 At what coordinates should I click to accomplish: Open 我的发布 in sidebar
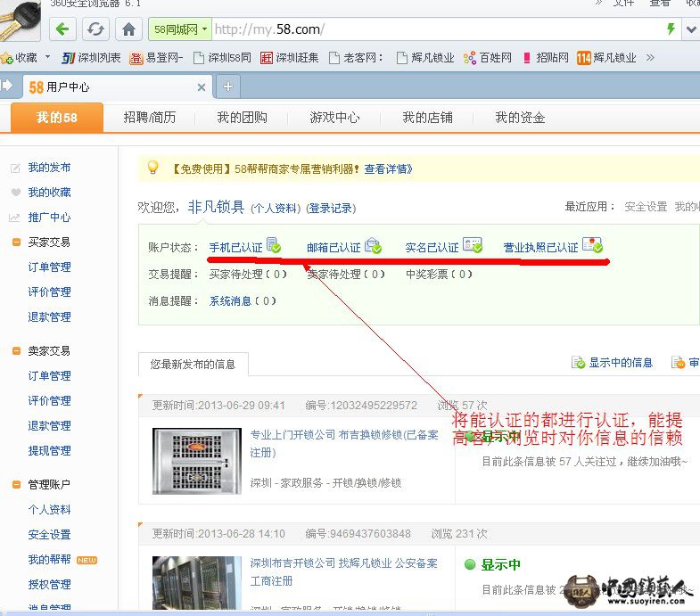[x=49, y=168]
